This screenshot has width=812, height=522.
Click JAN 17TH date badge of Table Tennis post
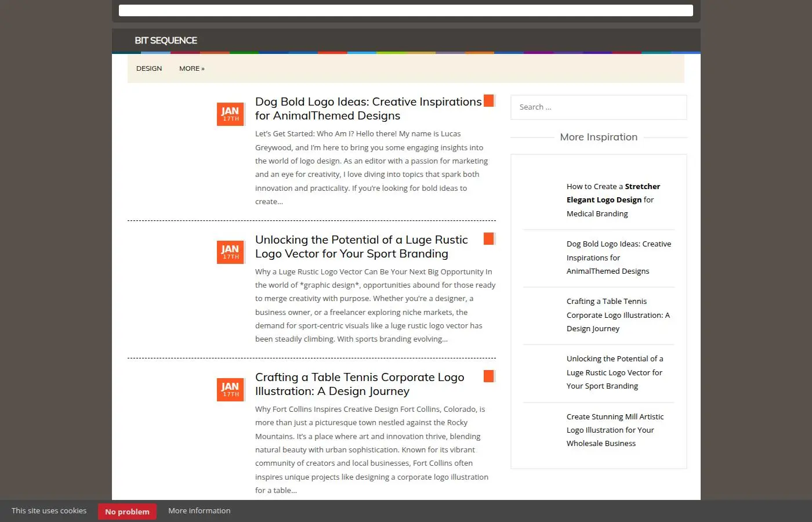tap(230, 389)
